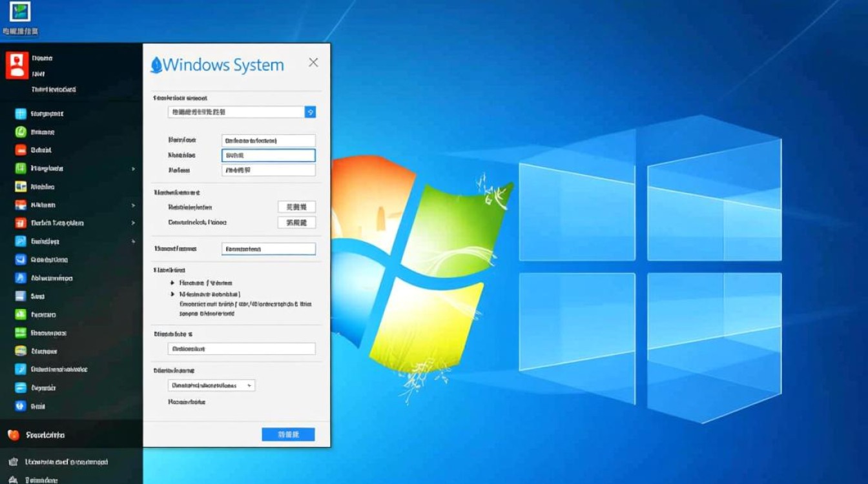The height and width of the screenshot is (484, 868).
Task: Expand submenu arrow beside red-and-blue flag icon entry
Action: 133,205
